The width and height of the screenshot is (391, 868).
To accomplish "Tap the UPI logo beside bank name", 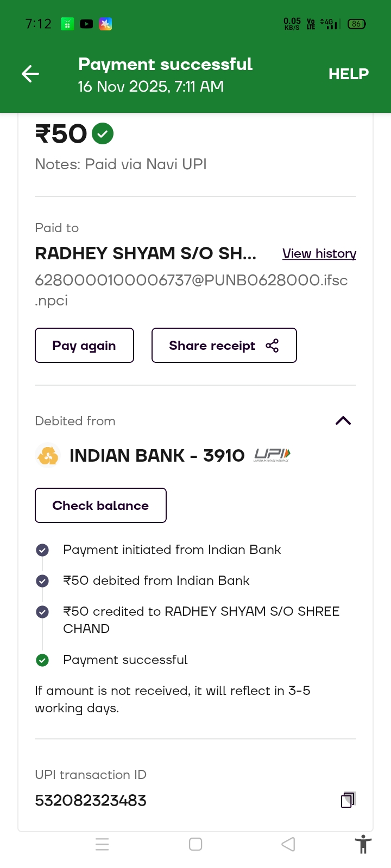I will pos(272,455).
